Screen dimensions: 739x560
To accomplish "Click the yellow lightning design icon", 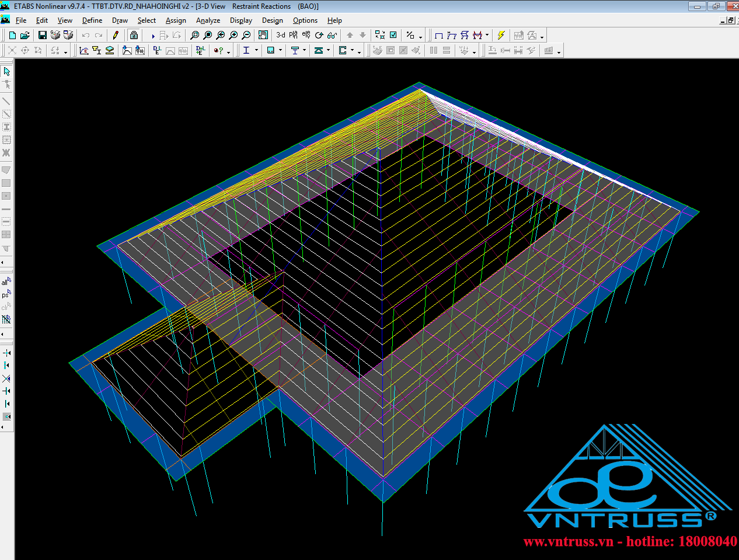I will pos(501,36).
